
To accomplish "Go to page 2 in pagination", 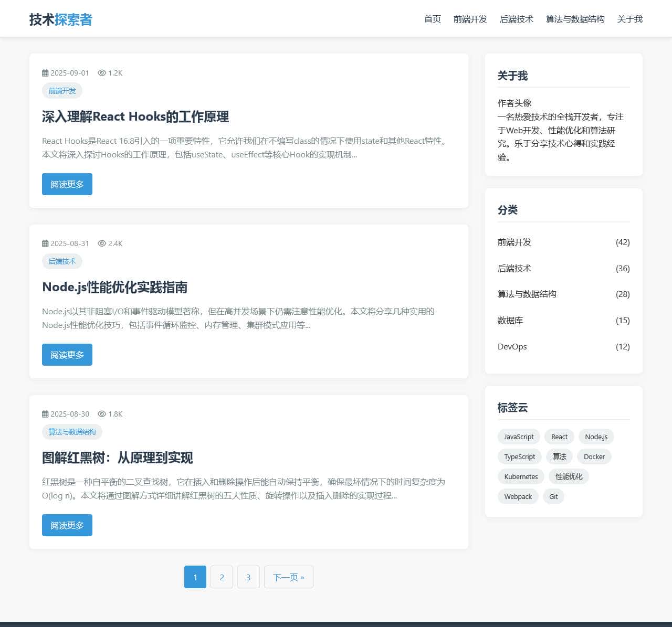I will coord(222,577).
